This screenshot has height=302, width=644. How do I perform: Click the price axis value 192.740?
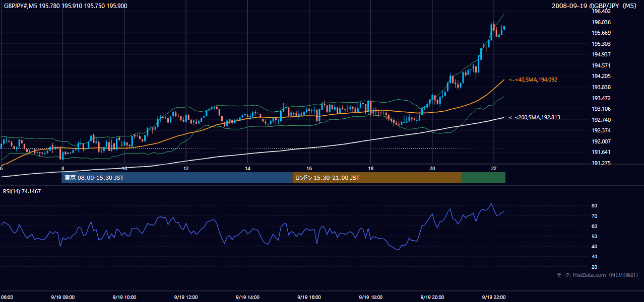point(601,120)
